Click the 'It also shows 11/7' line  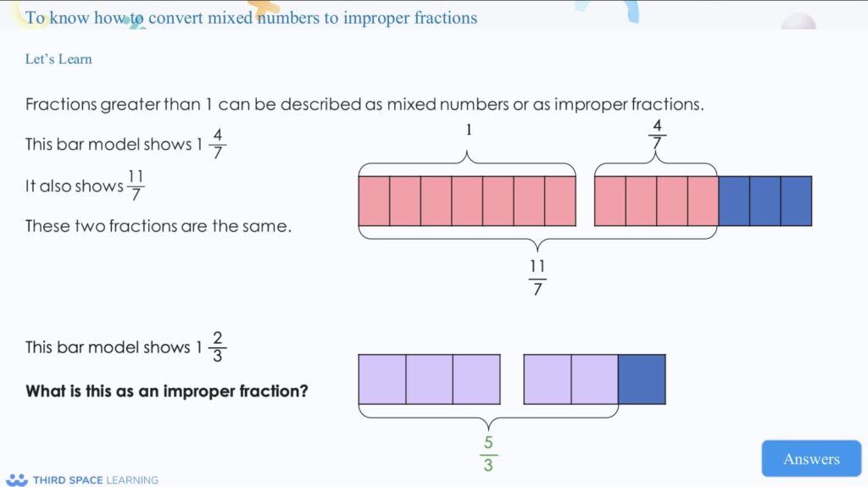pos(85,185)
